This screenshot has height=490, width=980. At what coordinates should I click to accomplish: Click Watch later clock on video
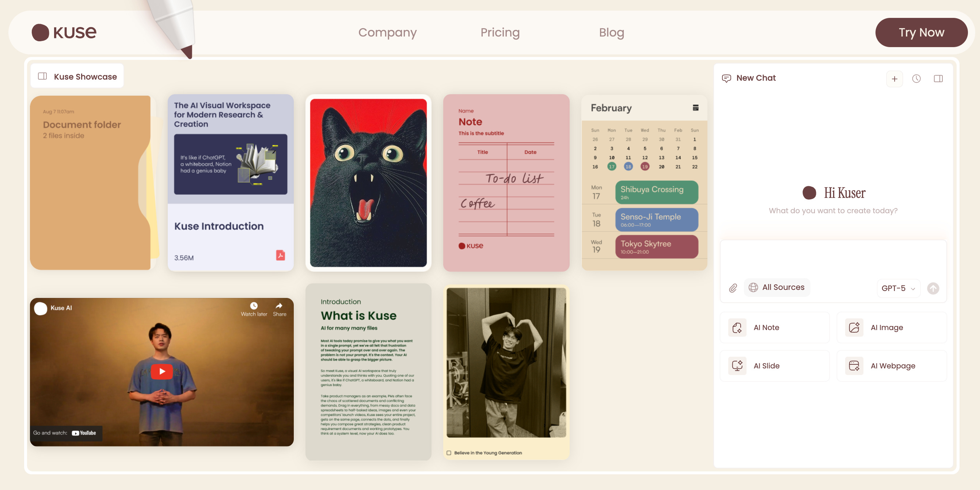tap(254, 306)
